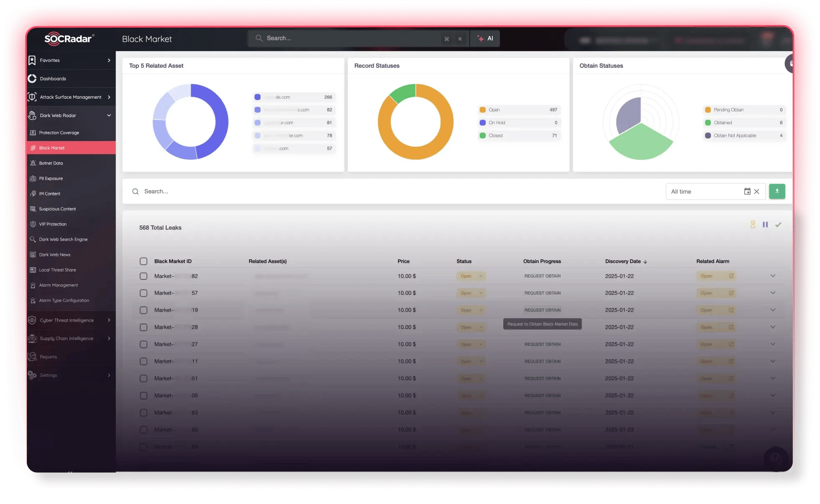
Task: Check the row ending in 82
Action: click(x=143, y=276)
